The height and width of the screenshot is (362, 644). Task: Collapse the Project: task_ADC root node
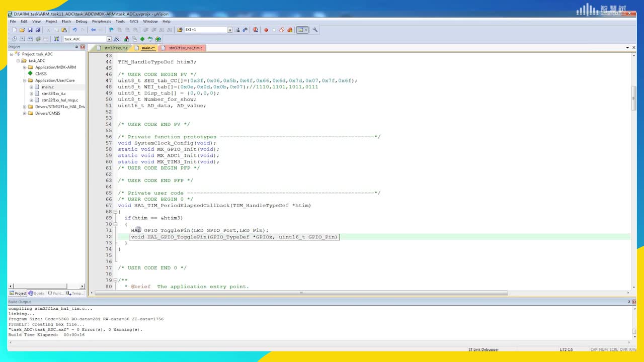[x=12, y=54]
